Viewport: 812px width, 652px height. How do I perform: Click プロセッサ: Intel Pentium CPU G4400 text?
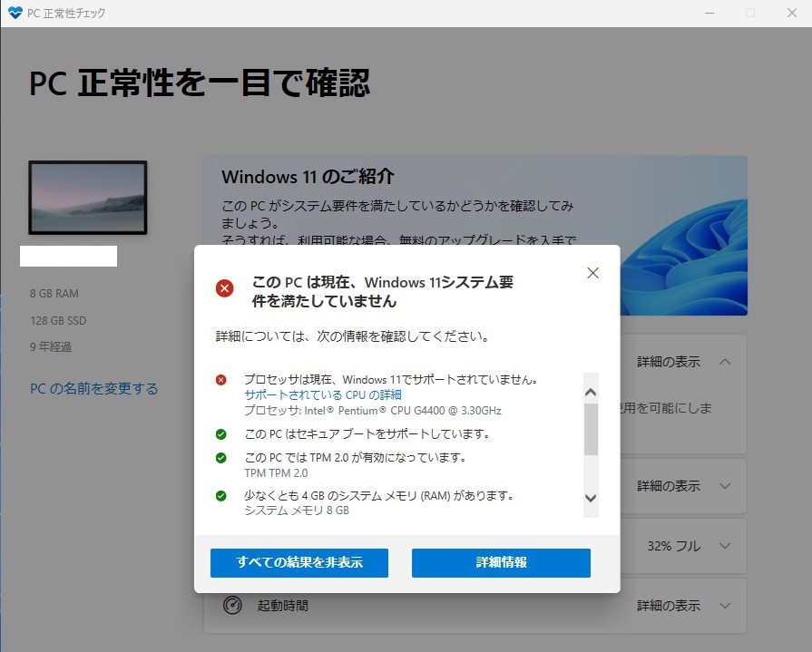click(373, 411)
